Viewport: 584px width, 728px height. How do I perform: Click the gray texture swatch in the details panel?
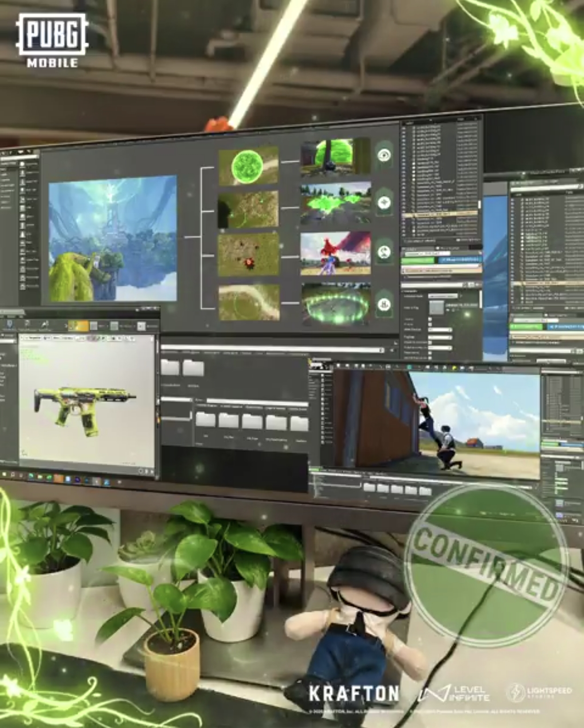click(x=436, y=307)
